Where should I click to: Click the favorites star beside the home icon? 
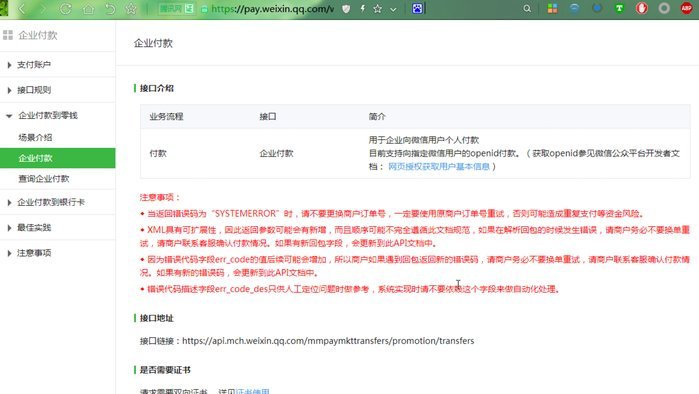tap(131, 8)
